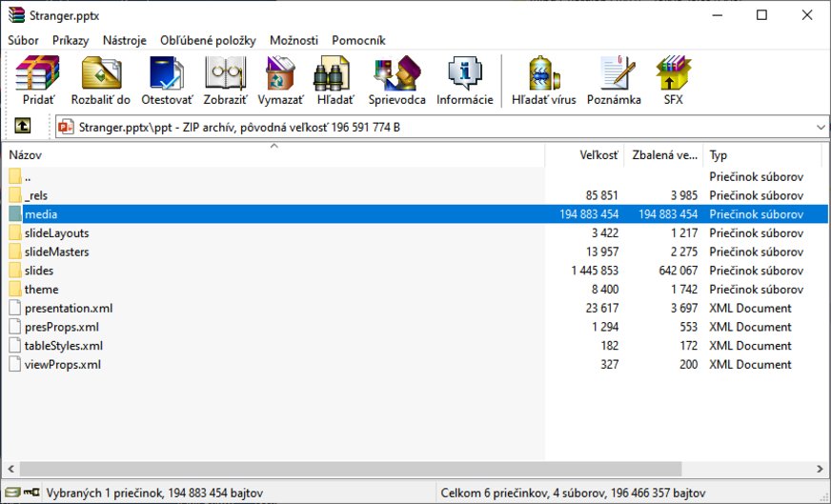Sort by Veľkosť column header
The image size is (831, 504).
tap(598, 155)
